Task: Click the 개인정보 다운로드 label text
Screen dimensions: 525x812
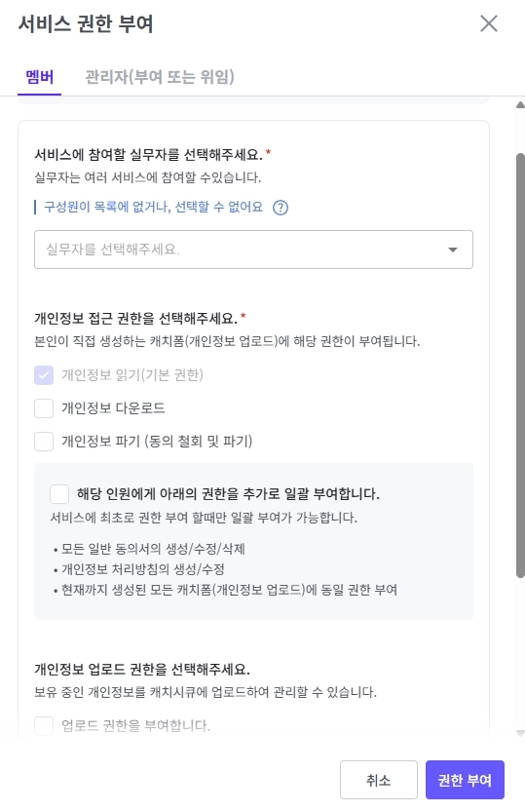Action: pyautogui.click(x=113, y=408)
